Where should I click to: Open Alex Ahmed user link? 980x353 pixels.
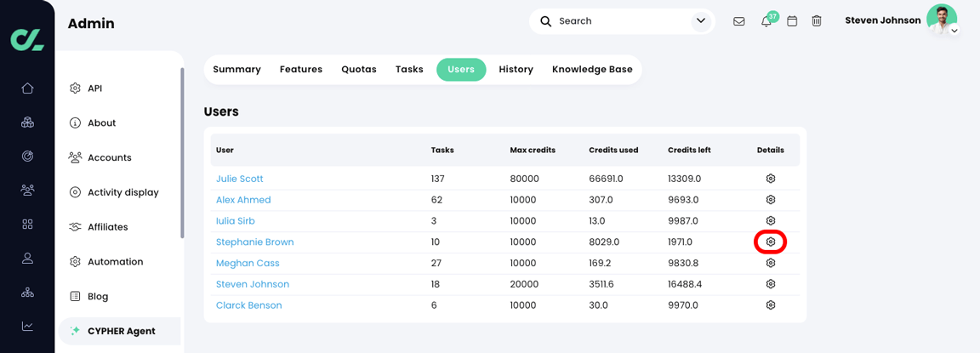point(243,200)
